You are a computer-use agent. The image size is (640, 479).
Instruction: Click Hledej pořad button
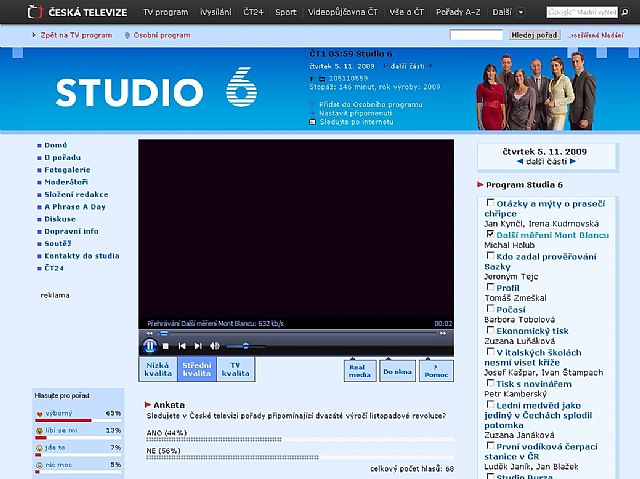point(534,35)
